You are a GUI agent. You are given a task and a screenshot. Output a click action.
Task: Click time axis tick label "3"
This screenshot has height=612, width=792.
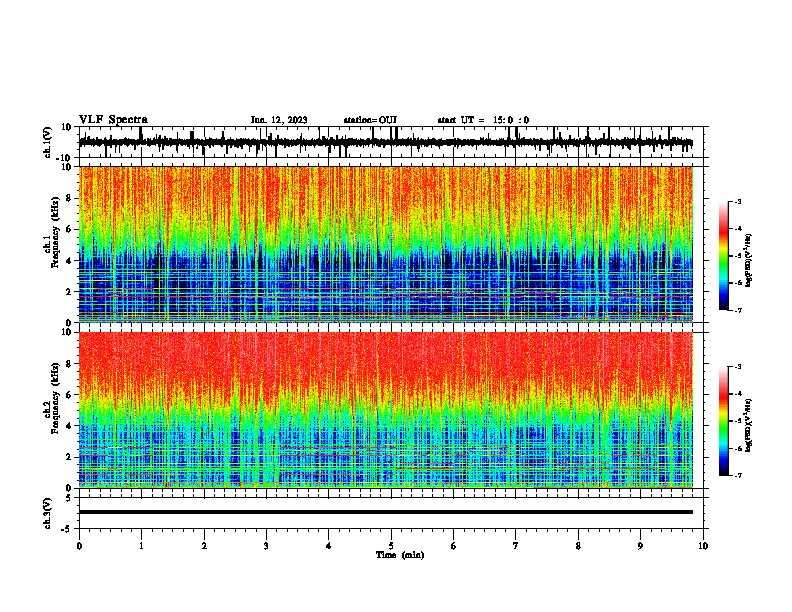pyautogui.click(x=266, y=546)
